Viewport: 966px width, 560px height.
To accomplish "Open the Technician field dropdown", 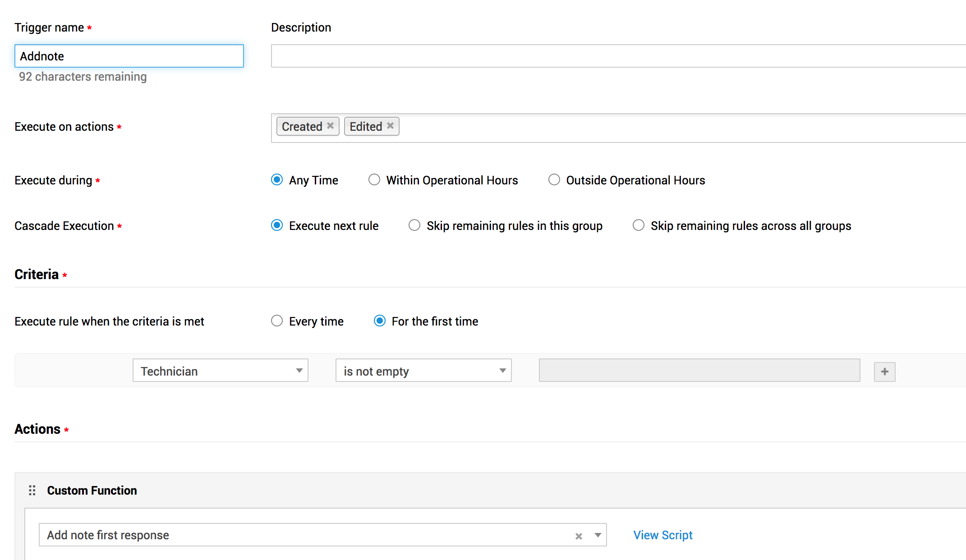I will point(220,371).
